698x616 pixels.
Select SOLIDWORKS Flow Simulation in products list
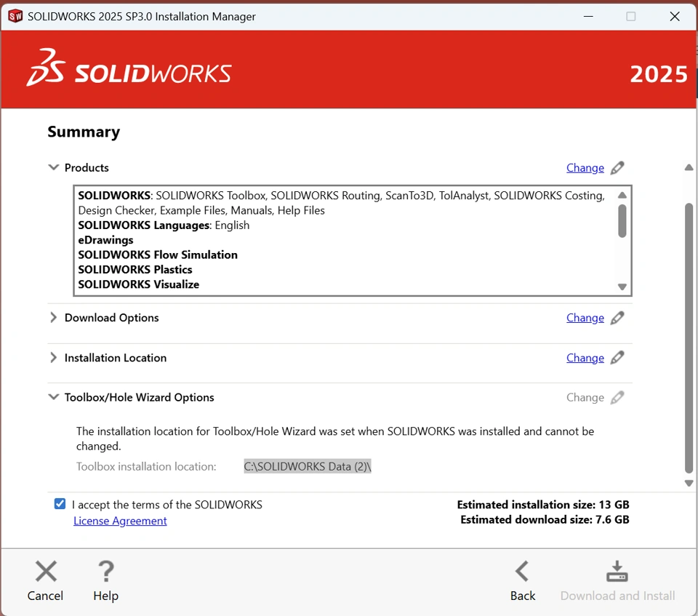pyautogui.click(x=158, y=255)
